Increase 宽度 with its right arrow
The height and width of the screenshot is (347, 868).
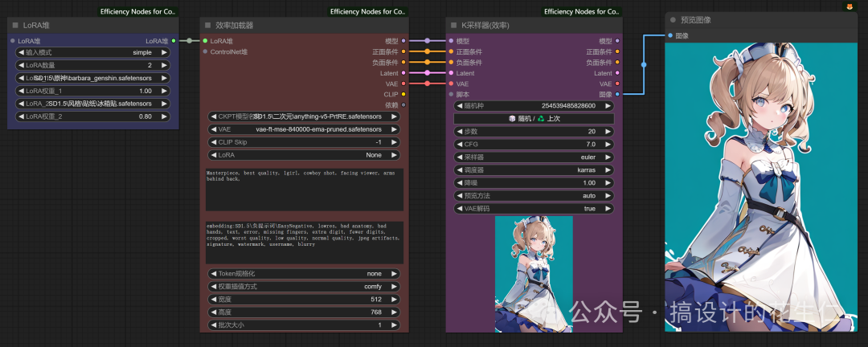[x=394, y=300]
